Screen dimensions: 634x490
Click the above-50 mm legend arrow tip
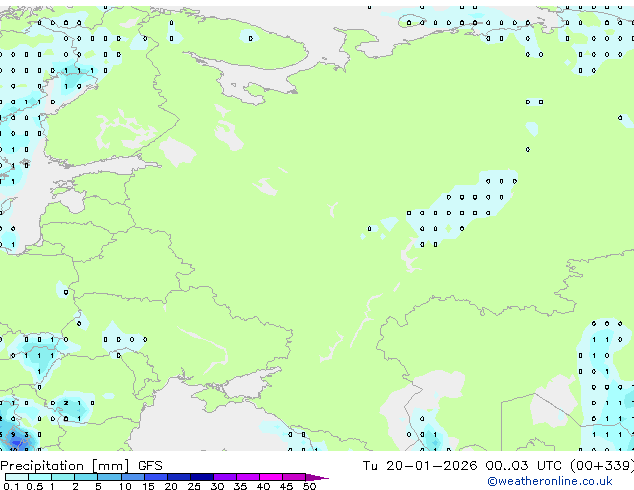pyautogui.click(x=317, y=477)
